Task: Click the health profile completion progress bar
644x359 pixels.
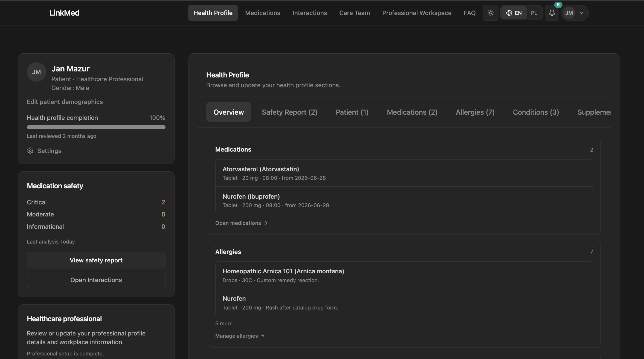Action: click(x=96, y=127)
